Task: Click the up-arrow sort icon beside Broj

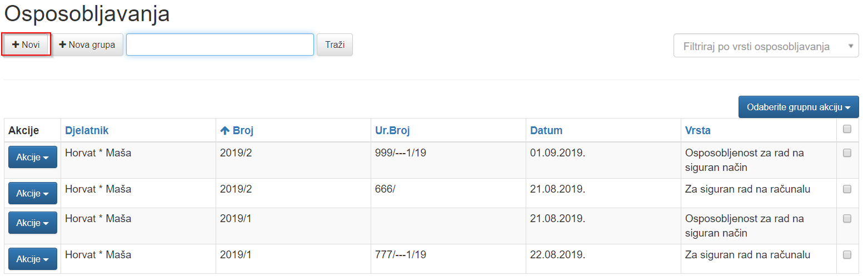Action: click(225, 131)
